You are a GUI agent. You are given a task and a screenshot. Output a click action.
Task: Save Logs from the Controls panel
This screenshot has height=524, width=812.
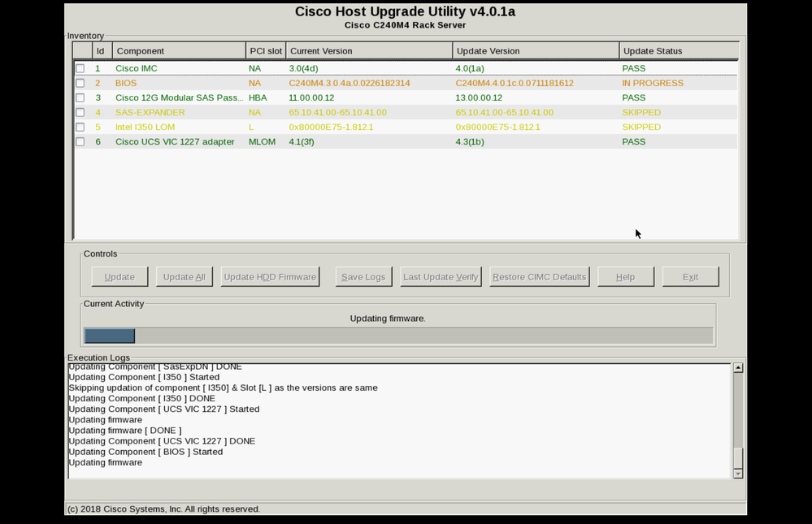(x=363, y=276)
